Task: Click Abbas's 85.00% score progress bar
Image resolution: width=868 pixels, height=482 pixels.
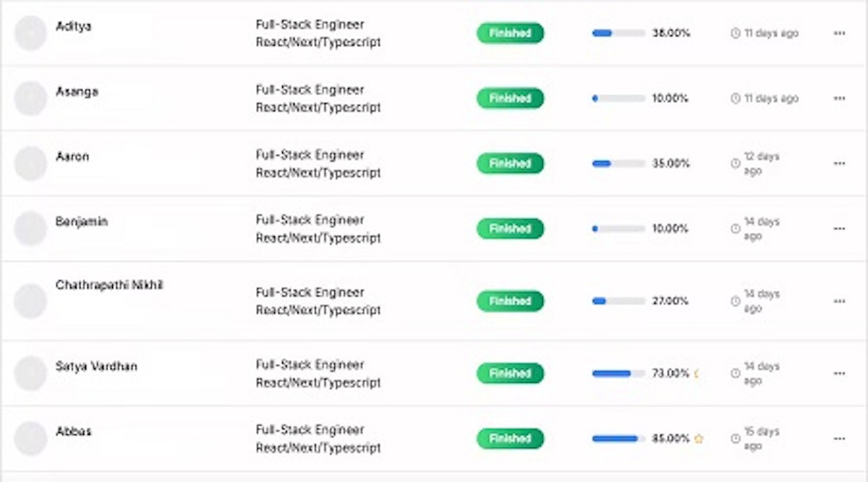Action: click(618, 439)
